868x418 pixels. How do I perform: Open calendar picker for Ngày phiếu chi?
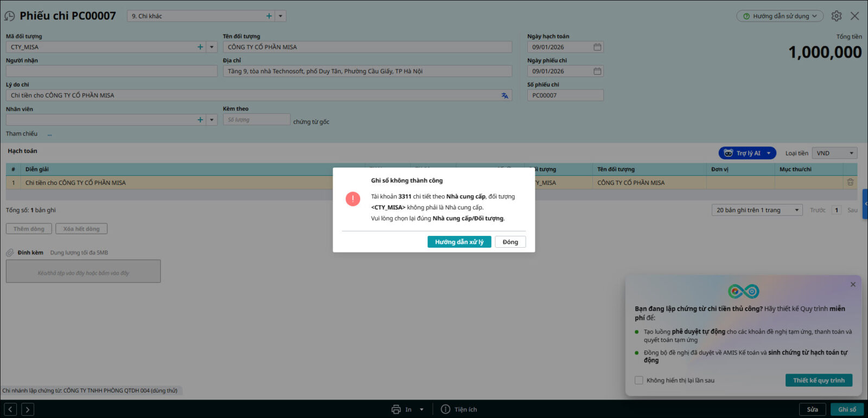597,71
